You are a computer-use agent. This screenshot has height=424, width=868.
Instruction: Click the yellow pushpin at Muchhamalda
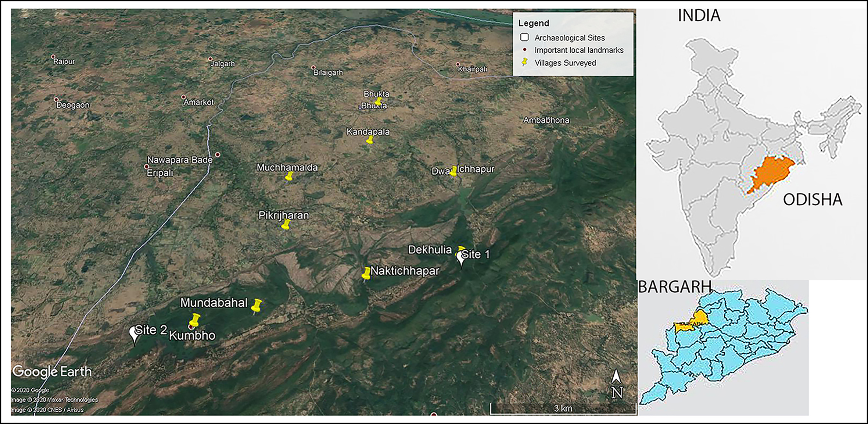[x=289, y=177]
